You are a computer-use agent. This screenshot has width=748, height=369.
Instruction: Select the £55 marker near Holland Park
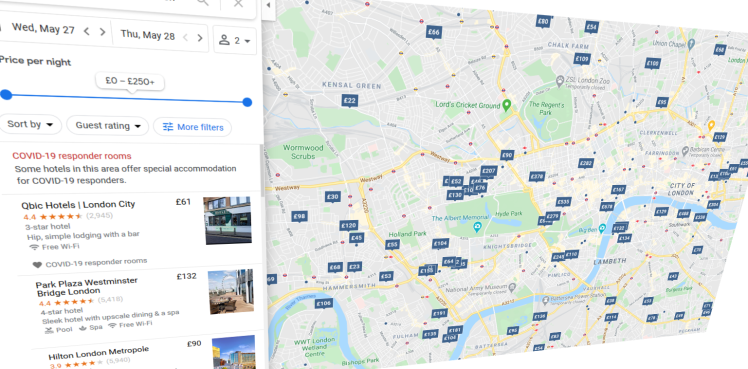coord(392,245)
